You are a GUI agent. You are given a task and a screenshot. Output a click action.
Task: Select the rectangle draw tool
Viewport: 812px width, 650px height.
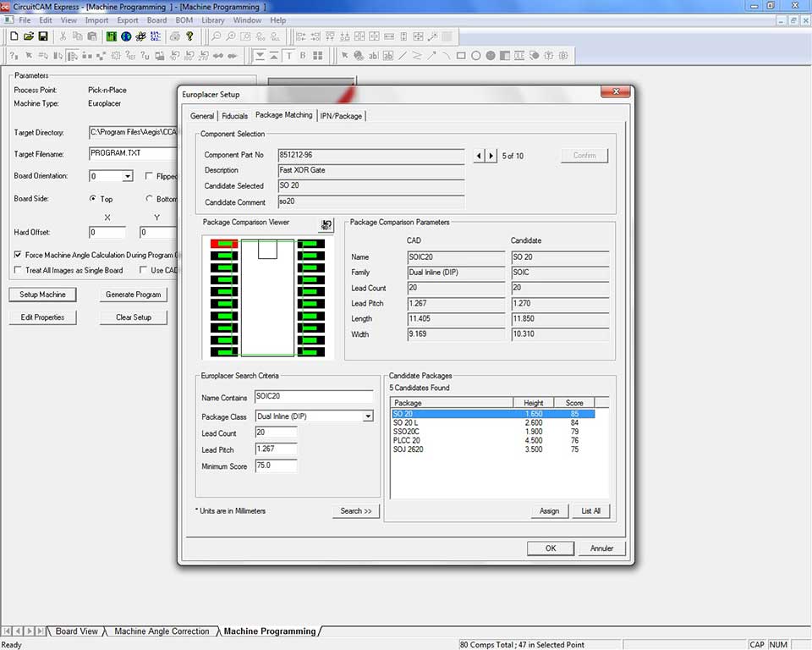click(x=461, y=56)
